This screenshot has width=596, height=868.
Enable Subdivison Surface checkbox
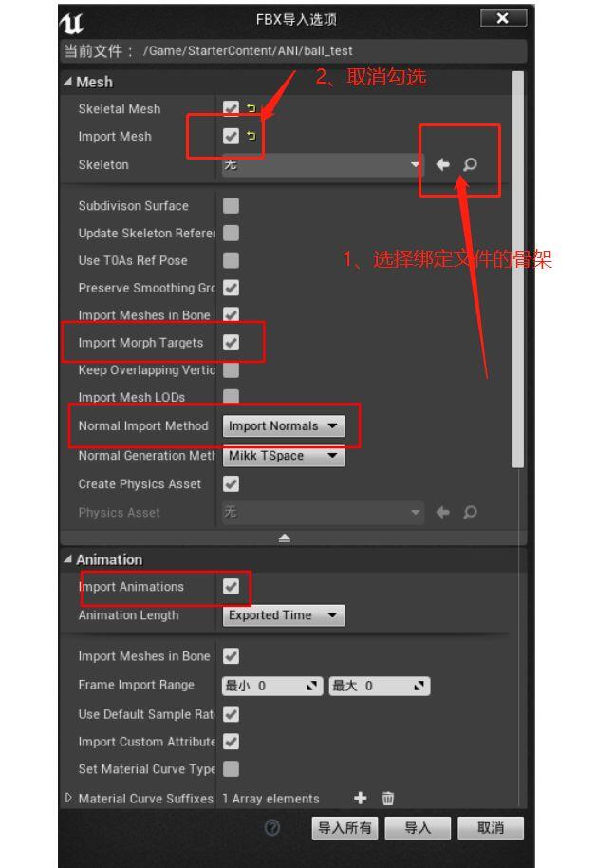pyautogui.click(x=231, y=205)
